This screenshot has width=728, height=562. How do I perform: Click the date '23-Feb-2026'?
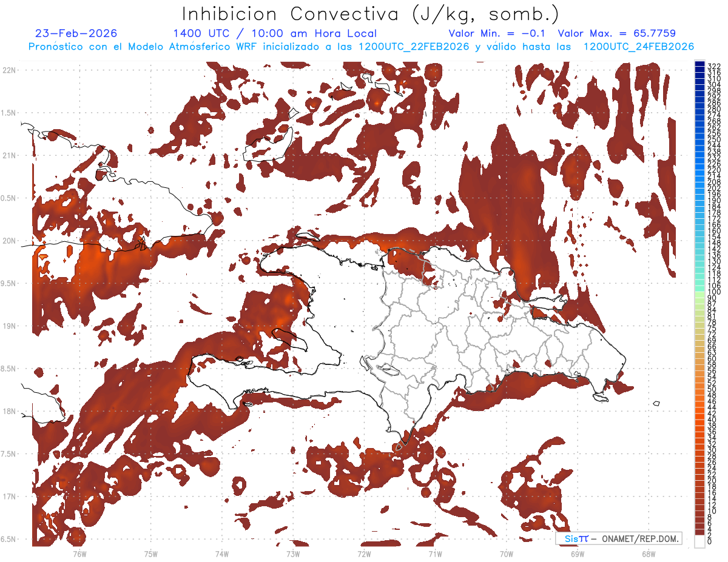[76, 34]
